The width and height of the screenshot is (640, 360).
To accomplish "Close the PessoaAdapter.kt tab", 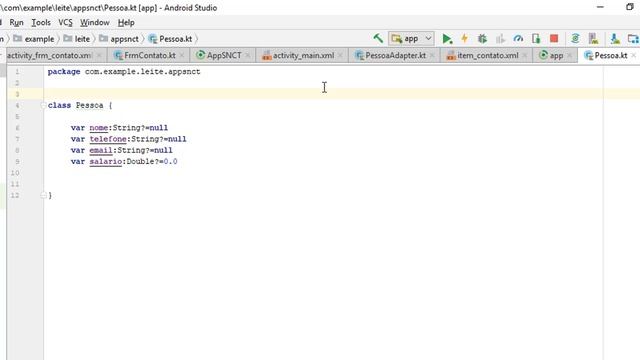I will click(x=432, y=56).
